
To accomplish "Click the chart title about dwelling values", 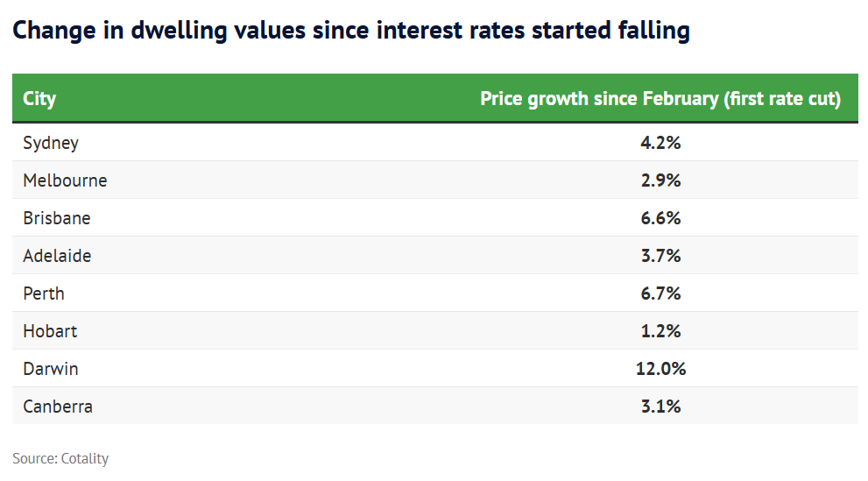I will pyautogui.click(x=351, y=31).
